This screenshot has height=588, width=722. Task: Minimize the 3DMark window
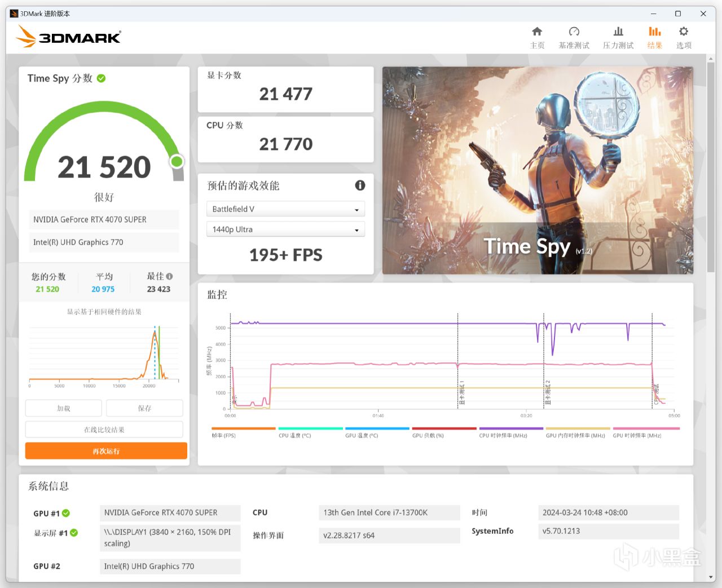[653, 14]
